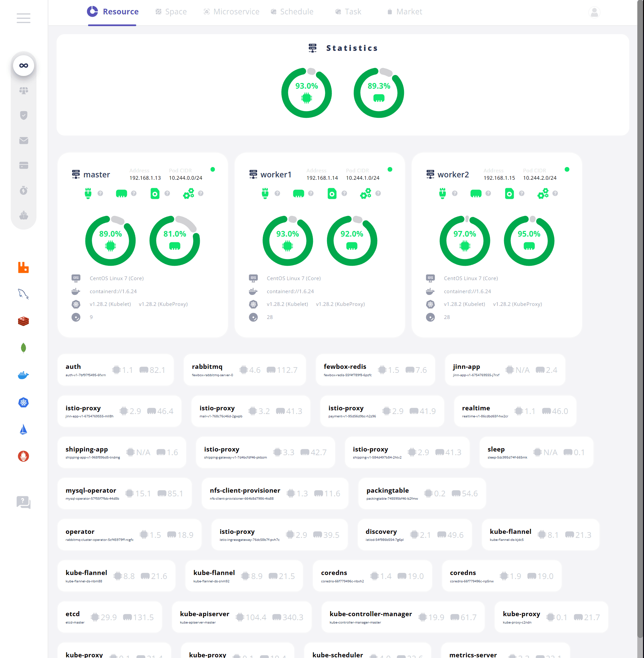This screenshot has height=658, width=644.
Task: Open the hamburger menu
Action: tap(23, 18)
